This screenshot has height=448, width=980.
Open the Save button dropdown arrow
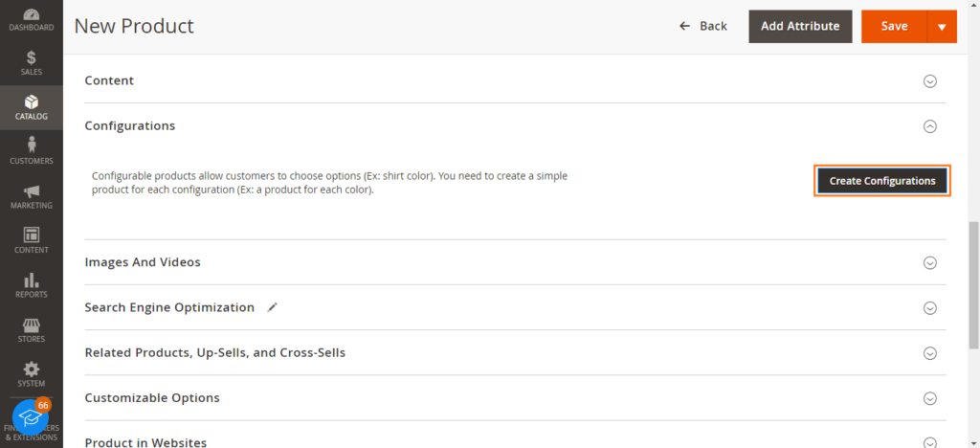[x=942, y=26]
